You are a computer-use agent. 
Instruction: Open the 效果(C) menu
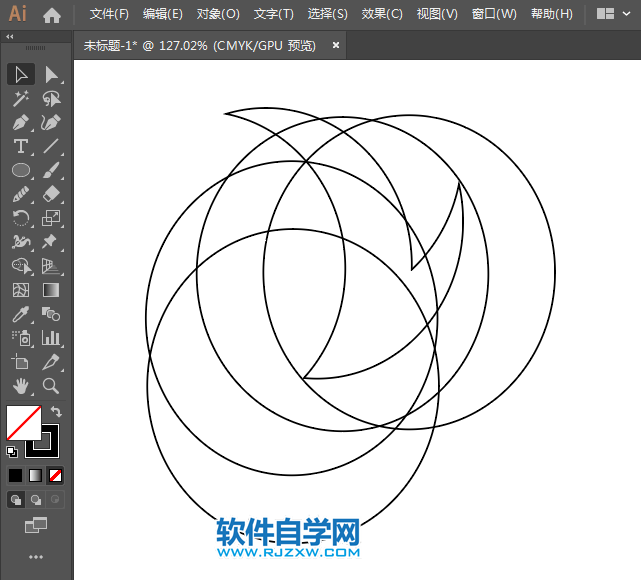[382, 14]
